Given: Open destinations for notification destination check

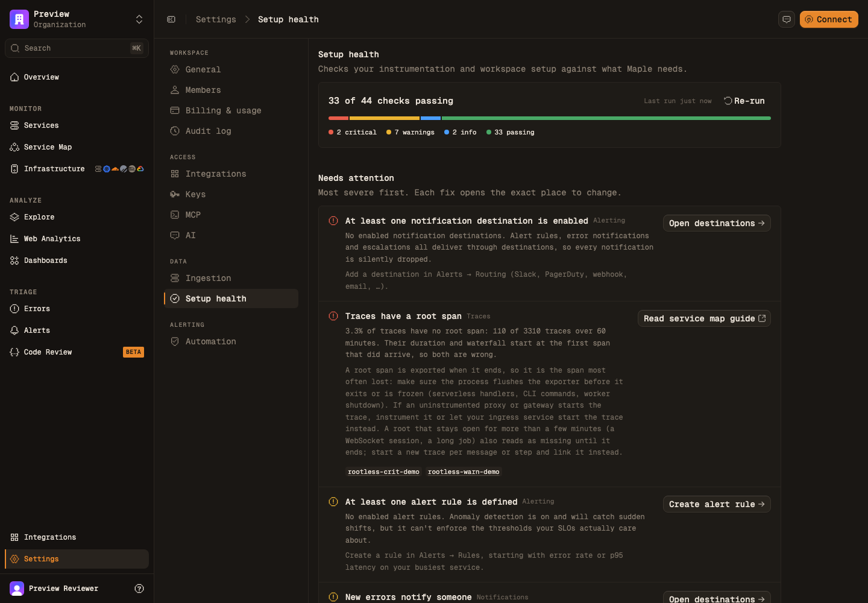Looking at the screenshot, I should [x=717, y=223].
